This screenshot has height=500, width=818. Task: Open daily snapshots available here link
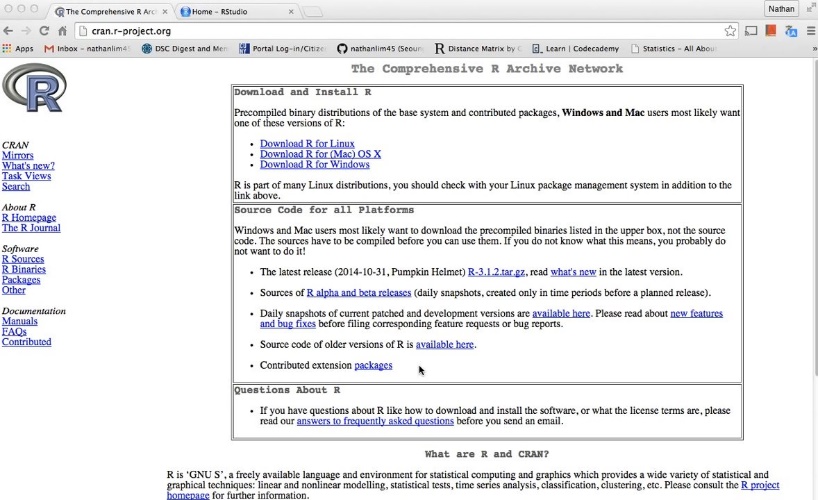tap(561, 314)
